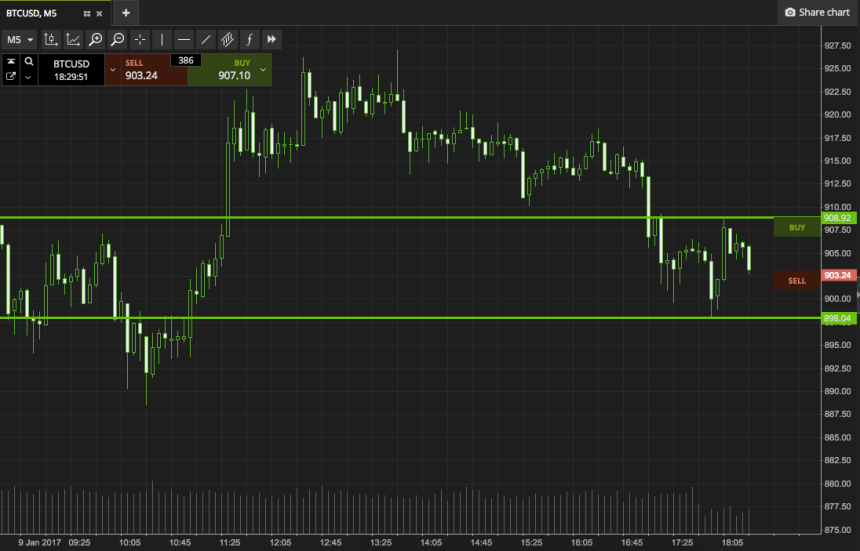This screenshot has width=860, height=551.
Task: Select the candlestick chart type icon
Action: coord(50,39)
